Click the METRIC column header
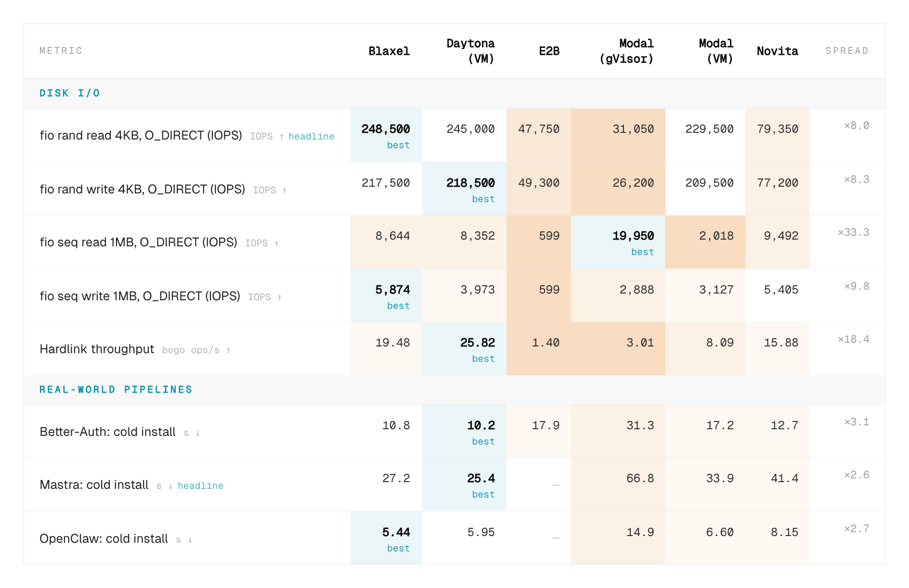 61,51
